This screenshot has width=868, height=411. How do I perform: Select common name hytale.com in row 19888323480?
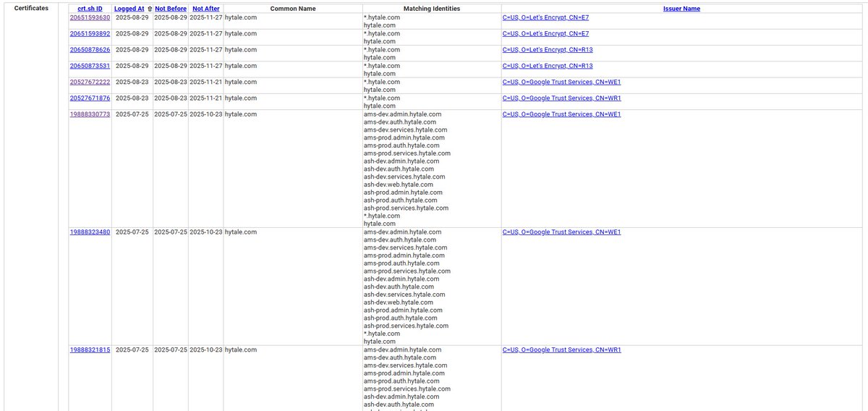pyautogui.click(x=241, y=232)
